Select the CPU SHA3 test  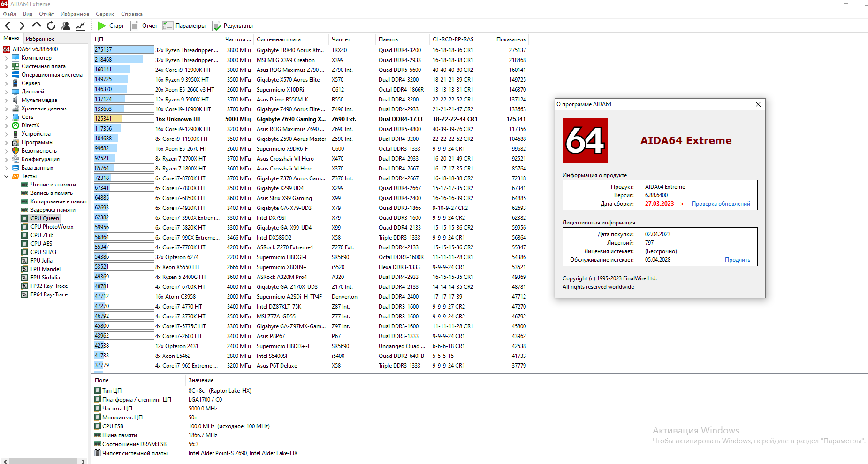tap(43, 252)
